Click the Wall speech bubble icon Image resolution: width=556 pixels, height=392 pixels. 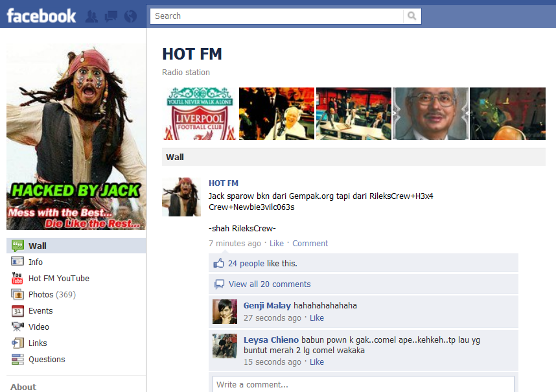[17, 246]
